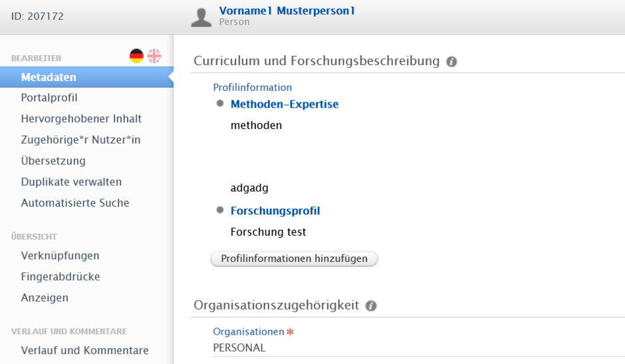625x364 pixels.
Task: Open Fingerabdrücke overview
Action: pyautogui.click(x=61, y=277)
